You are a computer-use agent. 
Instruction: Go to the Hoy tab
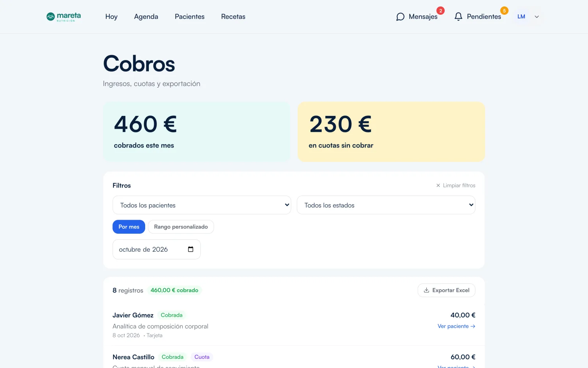(x=111, y=17)
